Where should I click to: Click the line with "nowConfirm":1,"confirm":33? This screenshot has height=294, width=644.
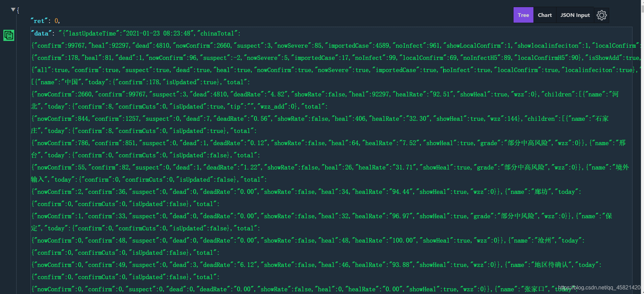[x=321, y=216]
